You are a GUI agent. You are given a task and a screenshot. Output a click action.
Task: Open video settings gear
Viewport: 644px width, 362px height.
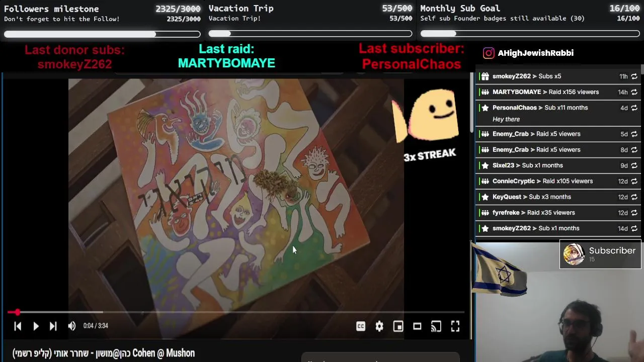pos(379,326)
